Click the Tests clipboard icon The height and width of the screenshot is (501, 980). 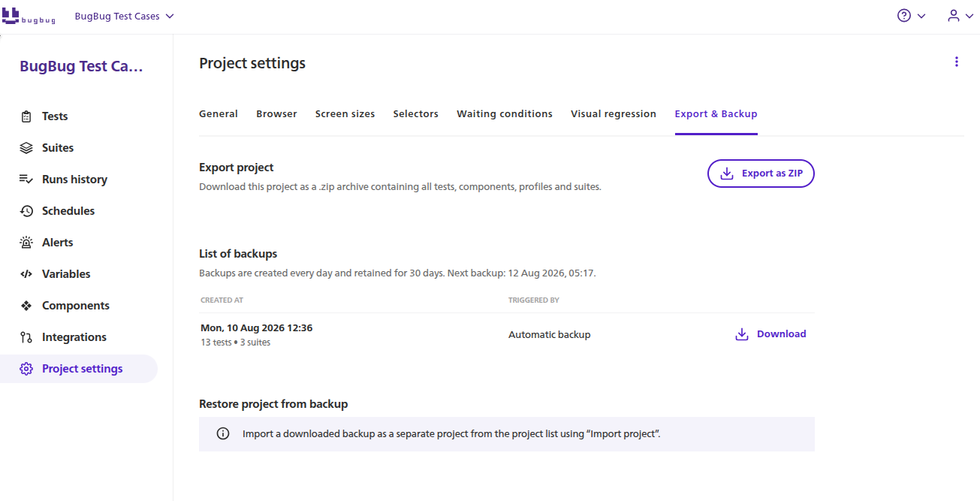pyautogui.click(x=26, y=116)
